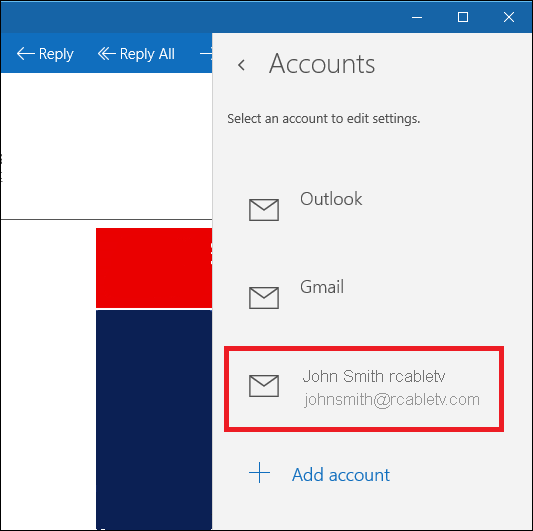Click the Add account link
Image resolution: width=533 pixels, height=531 pixels.
tap(341, 475)
